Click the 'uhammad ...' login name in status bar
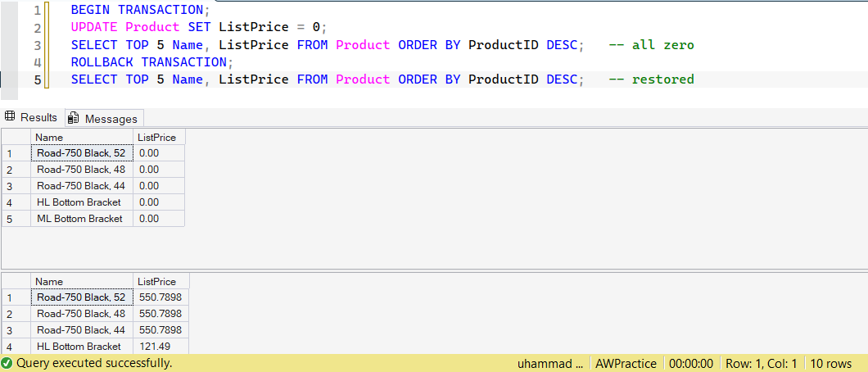Image resolution: width=868 pixels, height=372 pixels. 549,364
